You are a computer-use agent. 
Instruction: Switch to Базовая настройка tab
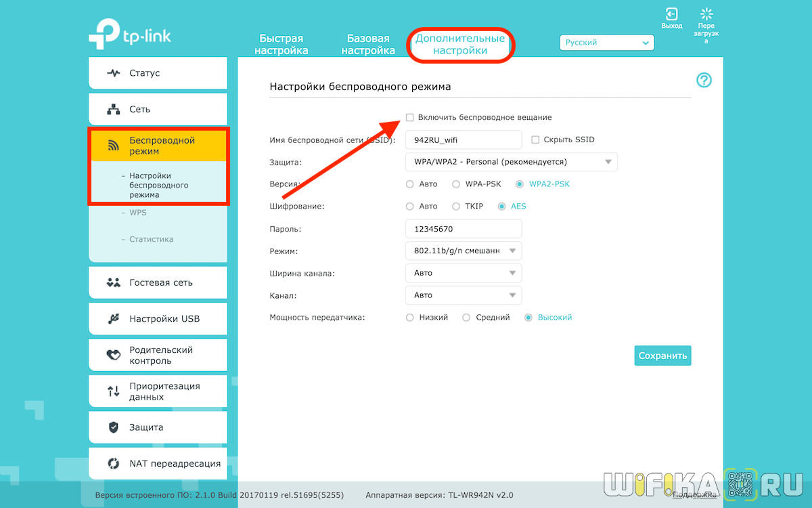coord(368,45)
